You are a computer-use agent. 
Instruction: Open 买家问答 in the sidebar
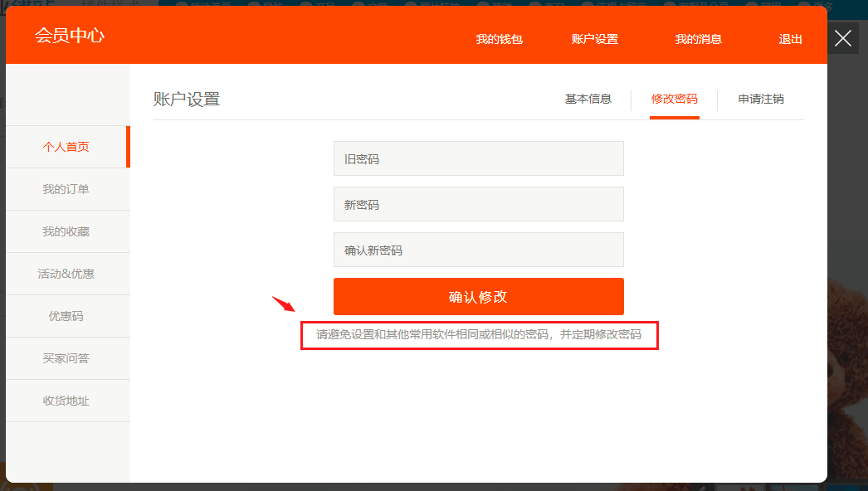coord(66,358)
